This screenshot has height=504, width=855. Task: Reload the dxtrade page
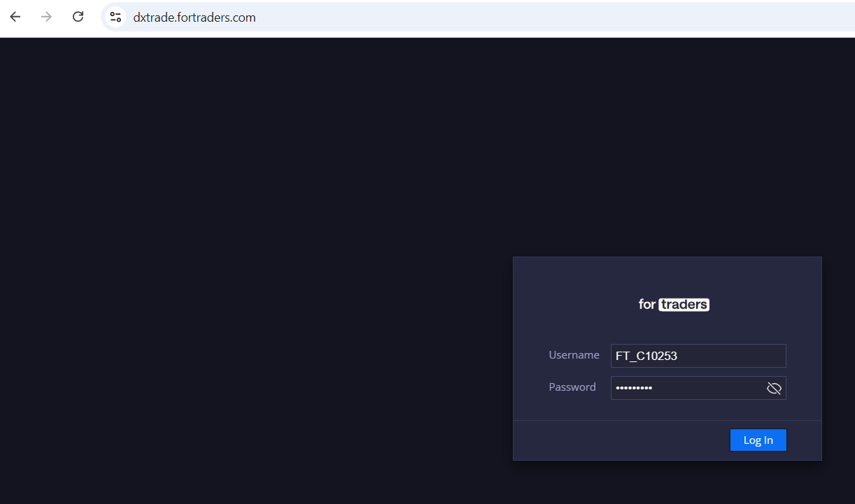(x=78, y=17)
